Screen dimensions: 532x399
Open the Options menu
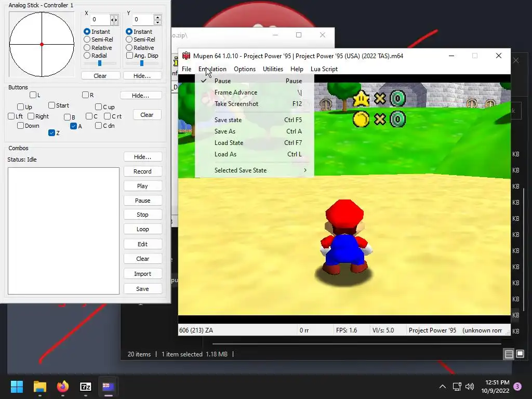tap(245, 69)
